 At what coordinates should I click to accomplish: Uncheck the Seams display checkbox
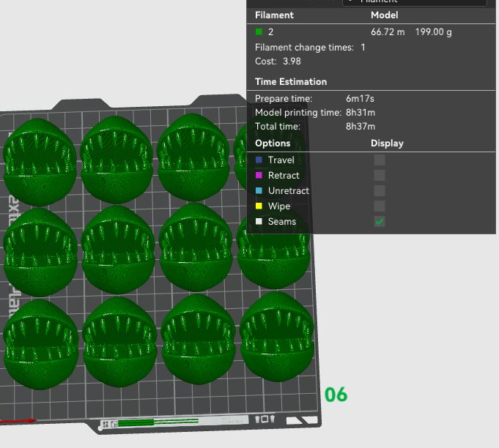click(380, 222)
